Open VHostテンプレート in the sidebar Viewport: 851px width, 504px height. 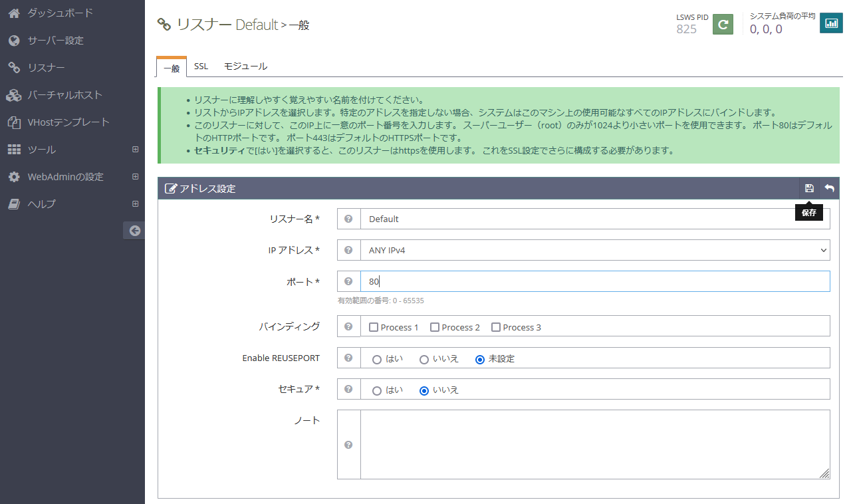tap(68, 122)
